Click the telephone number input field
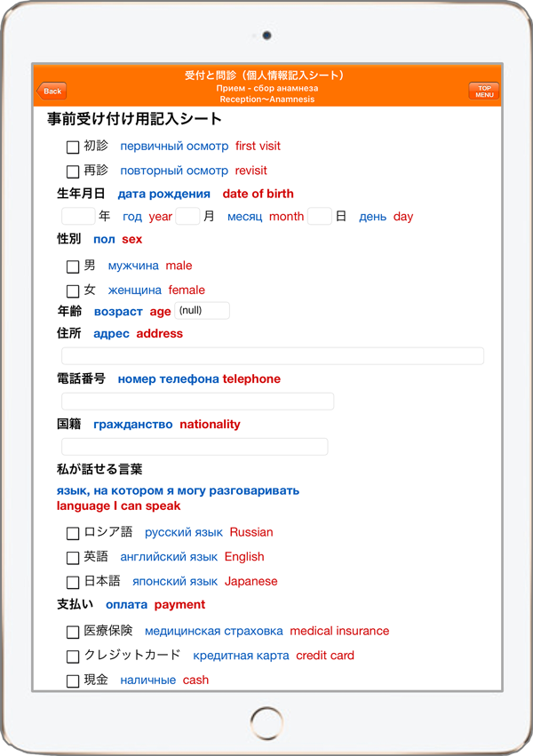This screenshot has width=533, height=756. [x=197, y=402]
